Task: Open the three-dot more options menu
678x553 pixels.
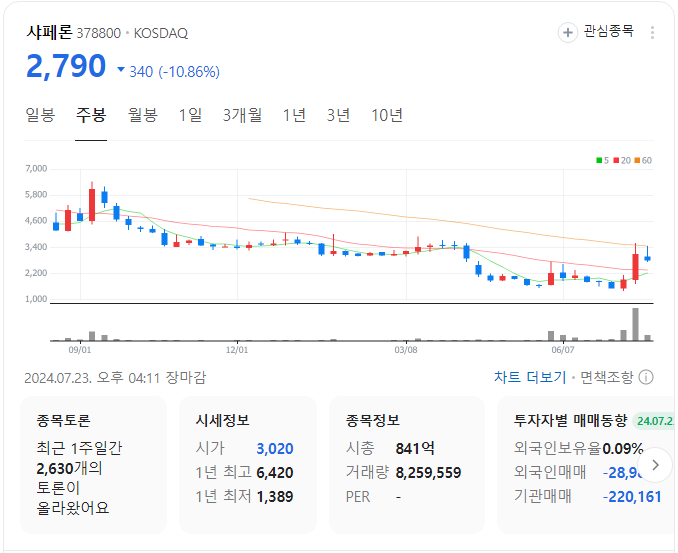Action: click(652, 32)
